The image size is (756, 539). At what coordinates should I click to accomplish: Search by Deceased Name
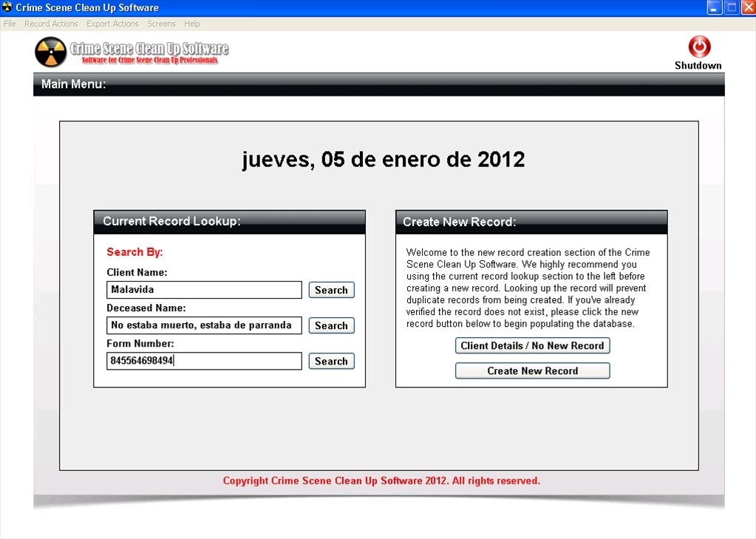point(331,326)
